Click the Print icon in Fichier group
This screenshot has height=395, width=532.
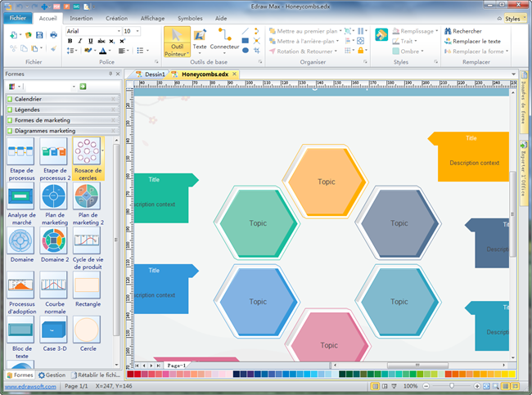[53, 35]
